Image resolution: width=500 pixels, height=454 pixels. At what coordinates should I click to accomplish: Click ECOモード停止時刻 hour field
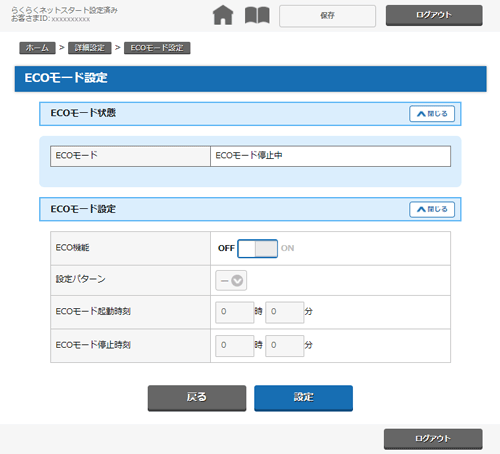(x=235, y=346)
